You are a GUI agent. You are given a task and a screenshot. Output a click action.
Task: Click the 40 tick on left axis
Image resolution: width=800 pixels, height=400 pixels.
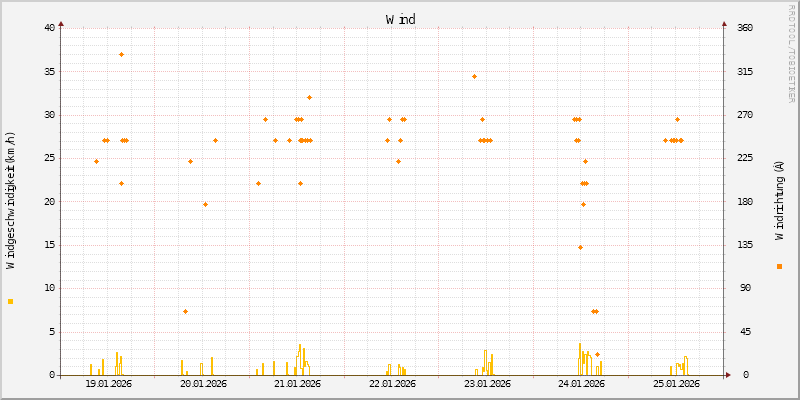(49, 28)
